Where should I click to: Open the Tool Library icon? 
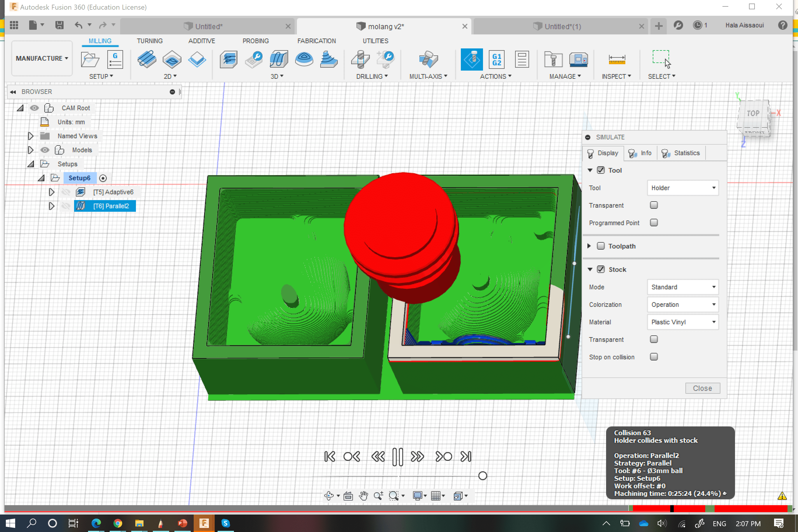point(553,60)
